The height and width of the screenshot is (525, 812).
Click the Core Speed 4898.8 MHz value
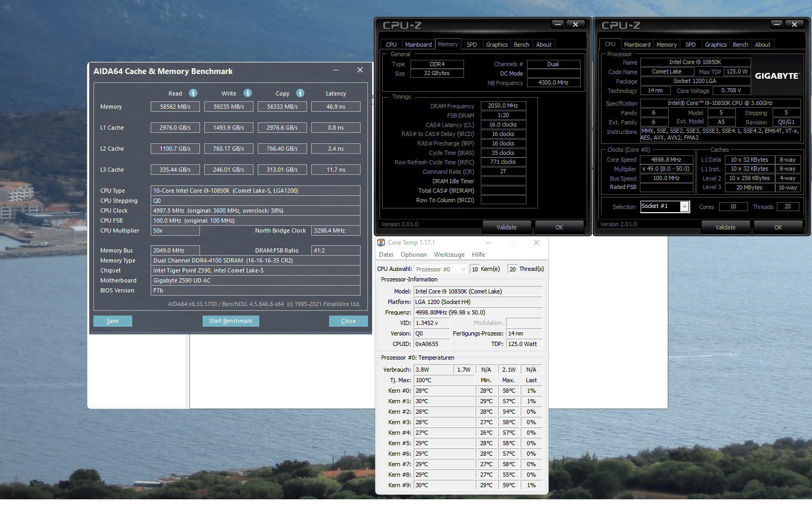pos(666,160)
